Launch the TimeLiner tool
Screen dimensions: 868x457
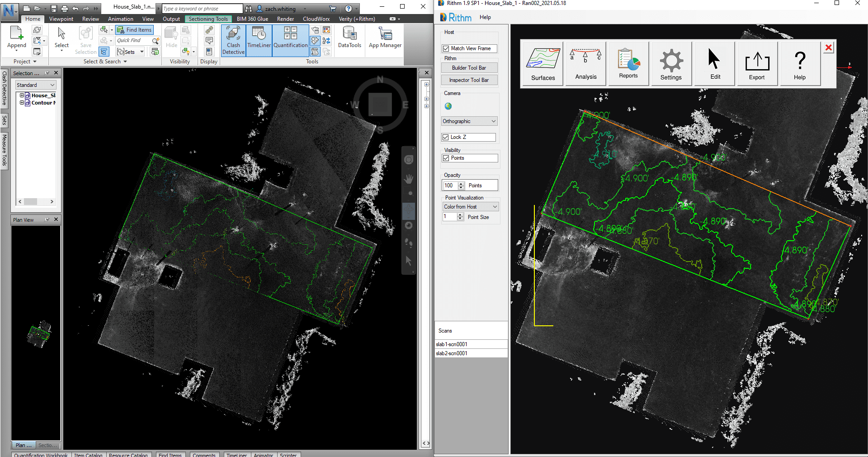[259, 40]
